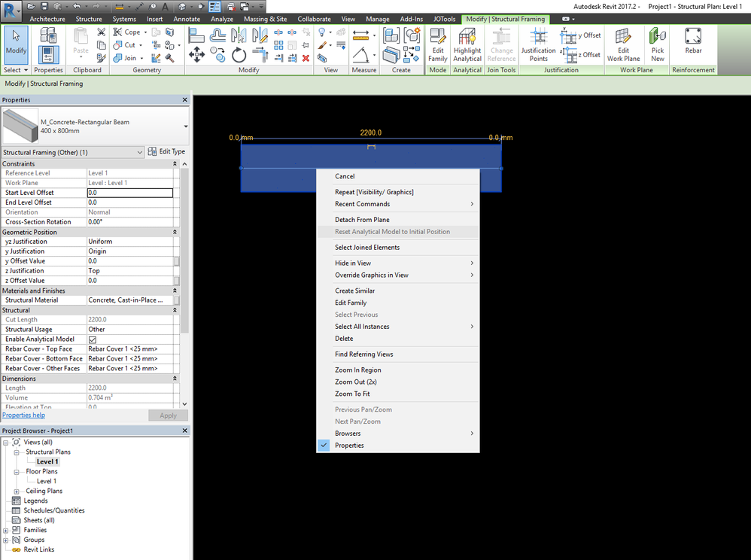Open the Structure ribbon tab

[89, 19]
